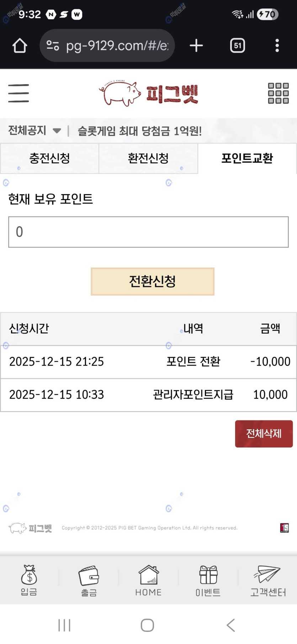
Task: Switch to the 환전신청 tab
Action: 148,158
